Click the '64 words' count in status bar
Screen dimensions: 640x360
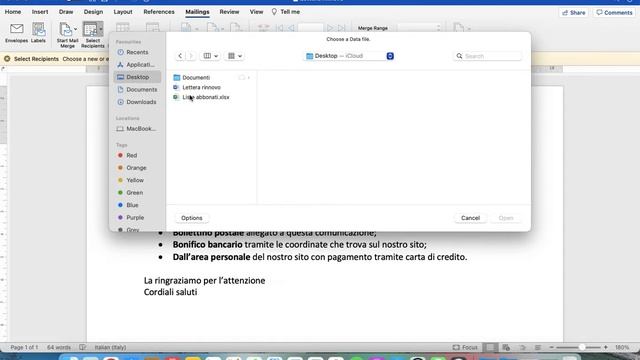[x=59, y=347]
